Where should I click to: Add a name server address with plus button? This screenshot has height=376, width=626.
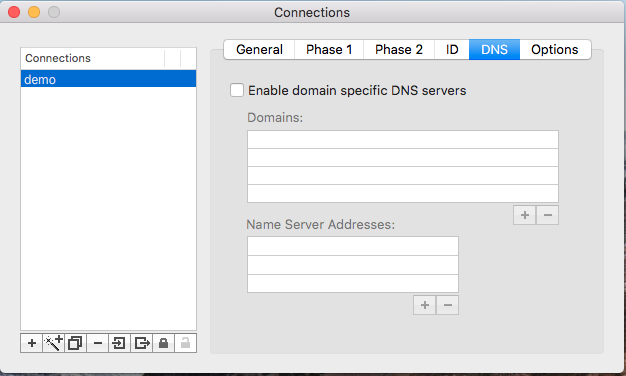[425, 305]
